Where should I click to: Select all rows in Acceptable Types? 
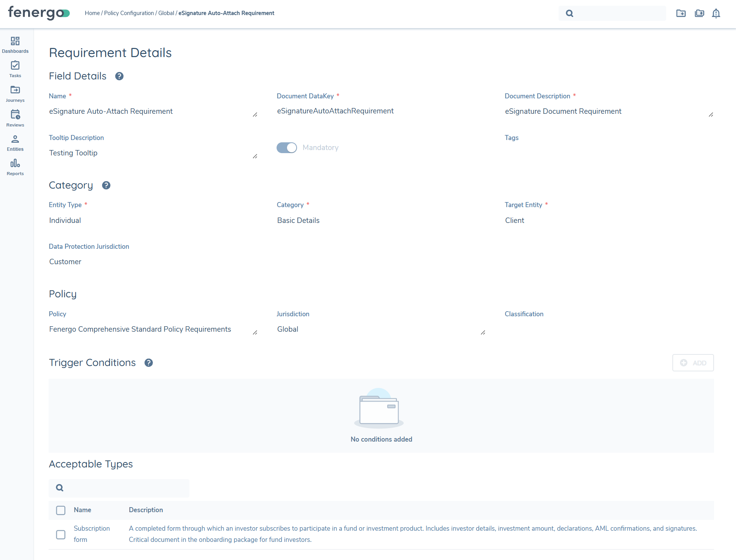tap(61, 510)
